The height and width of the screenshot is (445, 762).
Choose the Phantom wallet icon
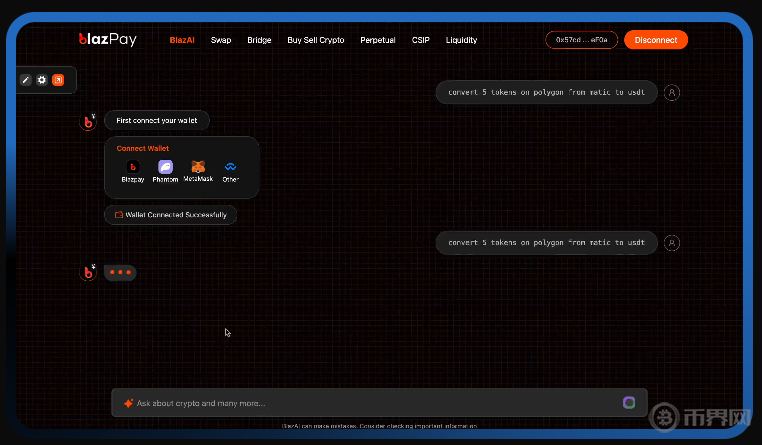click(x=165, y=167)
